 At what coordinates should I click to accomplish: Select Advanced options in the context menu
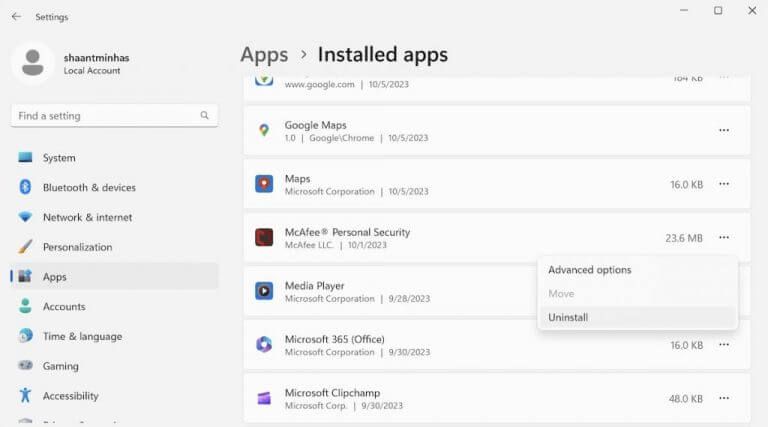pyautogui.click(x=637, y=270)
